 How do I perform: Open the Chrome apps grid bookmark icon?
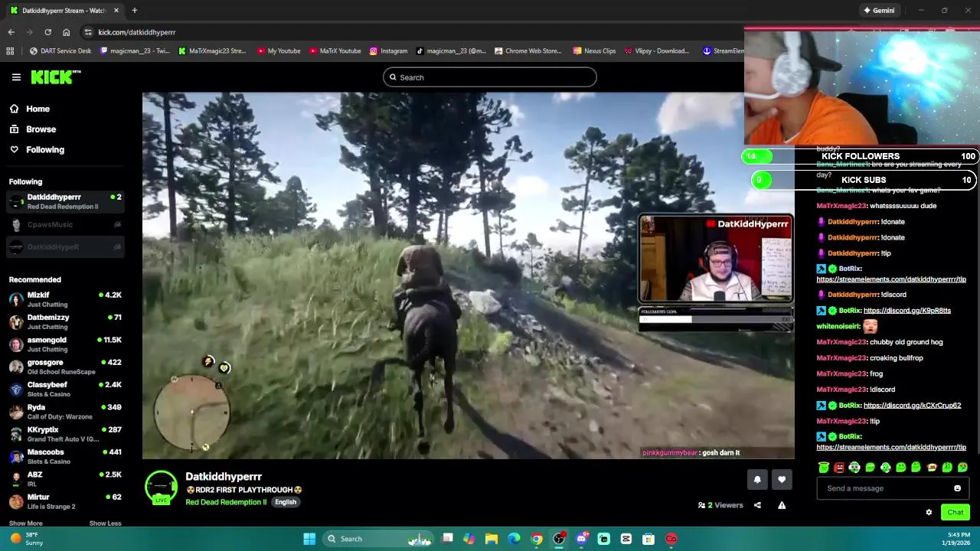(10, 51)
